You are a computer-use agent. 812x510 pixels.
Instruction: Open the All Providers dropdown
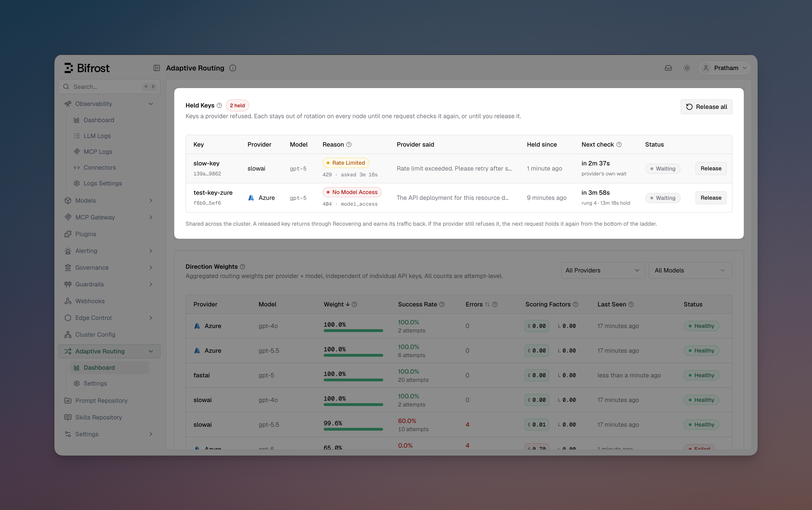(603, 271)
